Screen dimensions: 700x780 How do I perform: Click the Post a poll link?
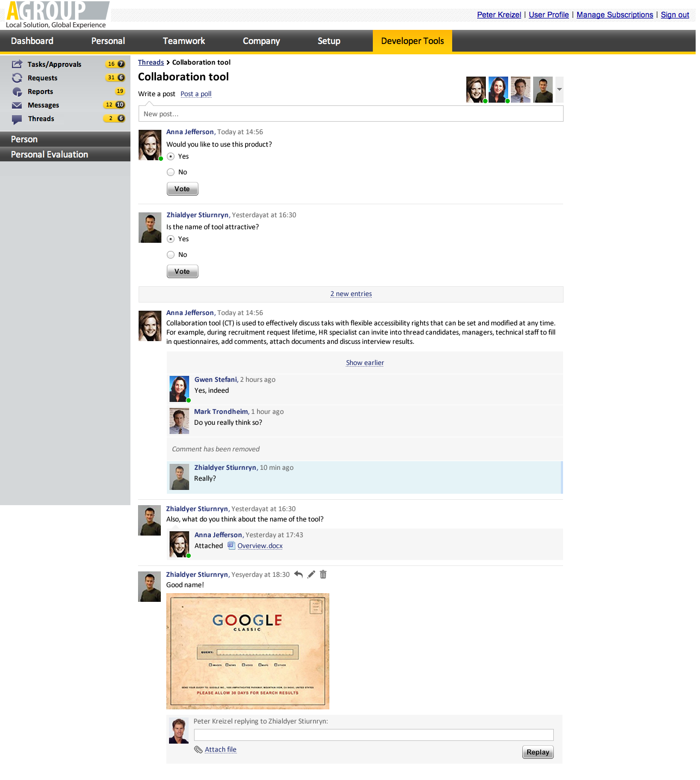pos(196,94)
